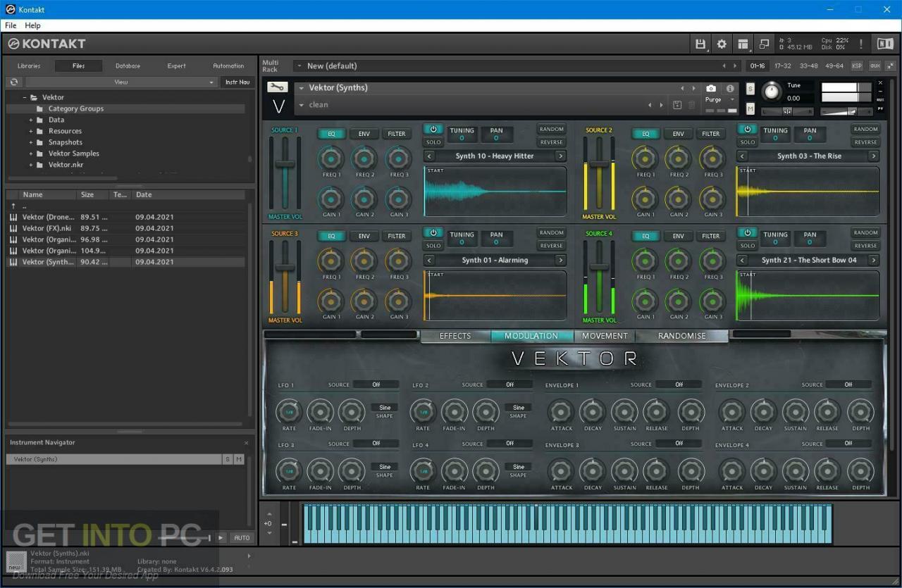The image size is (902, 588).
Task: Click the preview play button in browser footer
Action: pyautogui.click(x=221, y=537)
